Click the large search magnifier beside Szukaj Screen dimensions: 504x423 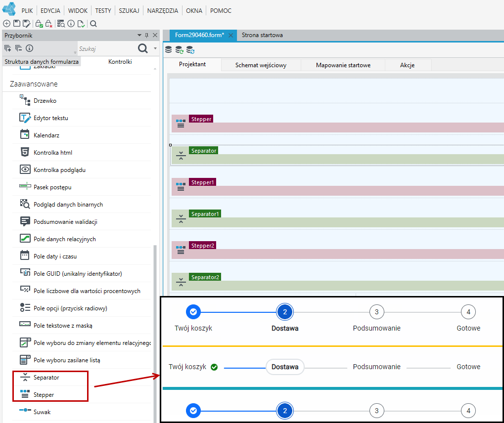click(143, 48)
